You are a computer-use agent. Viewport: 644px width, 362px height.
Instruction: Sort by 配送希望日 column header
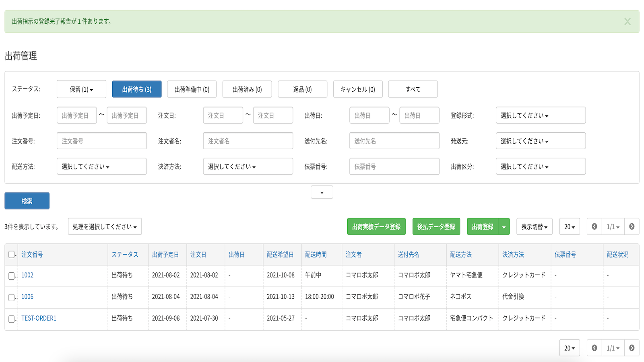click(280, 254)
